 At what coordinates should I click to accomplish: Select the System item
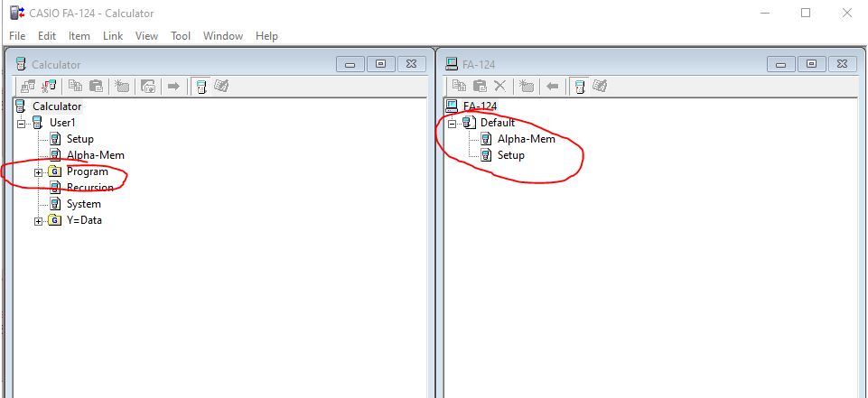coord(84,204)
